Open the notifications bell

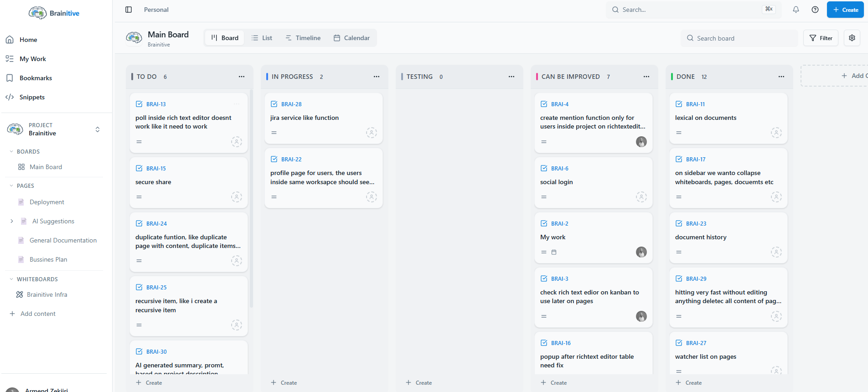point(796,10)
